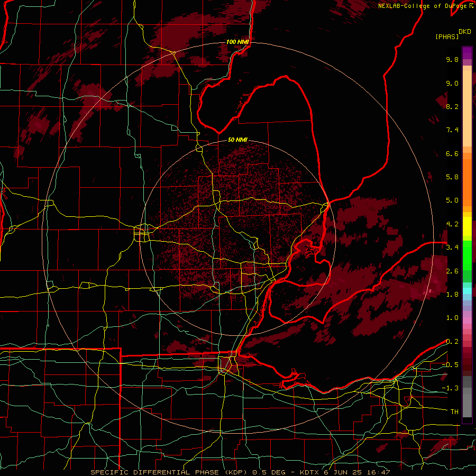Click the 1.8 scale value

(x=452, y=295)
